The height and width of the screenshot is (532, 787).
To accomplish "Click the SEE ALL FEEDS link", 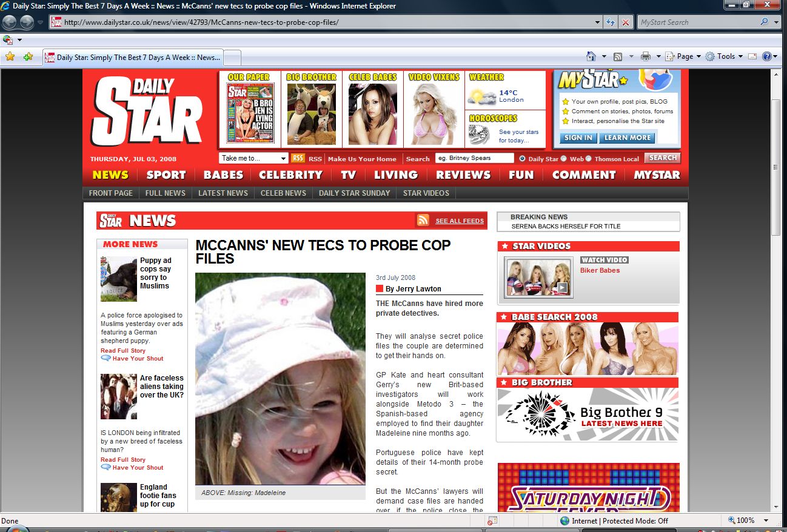I will coord(459,221).
